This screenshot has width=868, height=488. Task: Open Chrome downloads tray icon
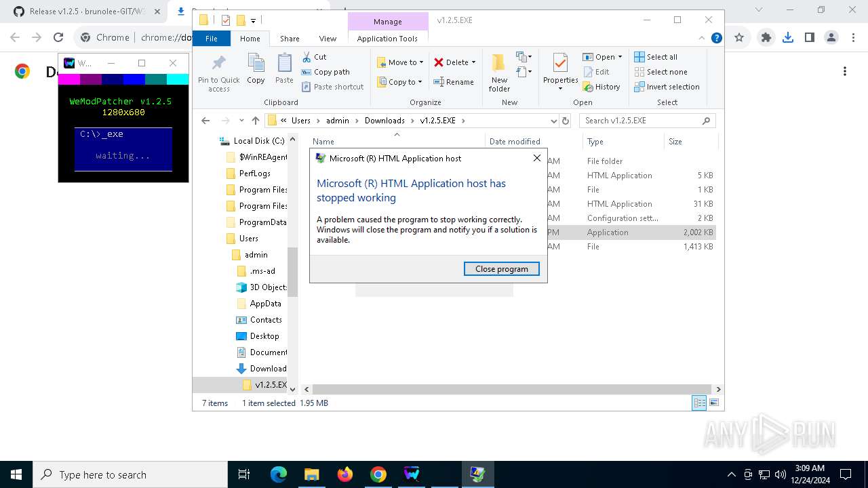[788, 38]
